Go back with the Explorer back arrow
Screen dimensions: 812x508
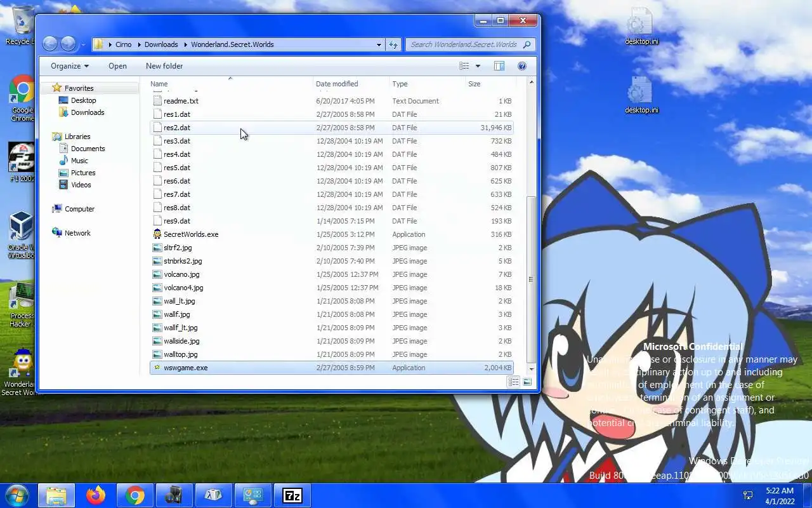tap(50, 44)
